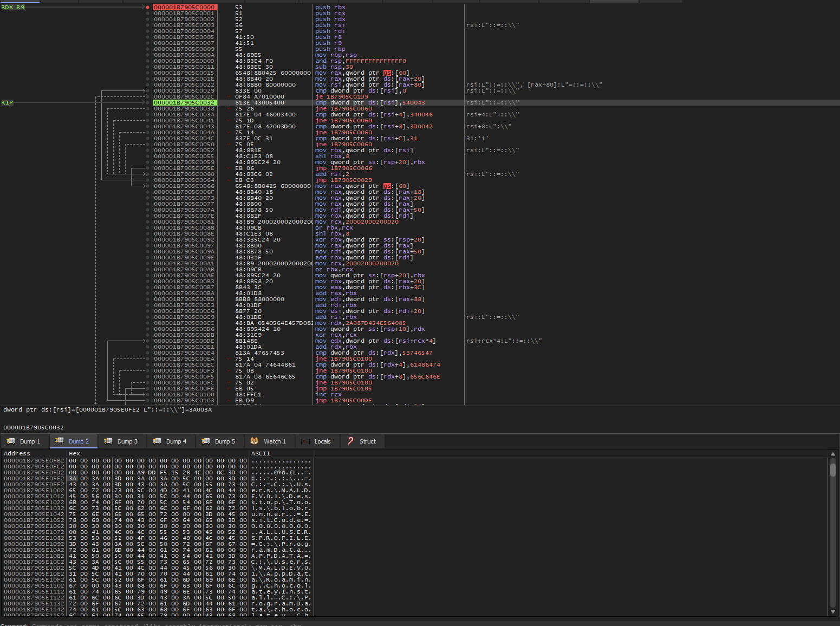This screenshot has height=626, width=840.
Task: Toggle breakpoint dot at RIP line 000001B7905C0032
Action: click(x=147, y=102)
